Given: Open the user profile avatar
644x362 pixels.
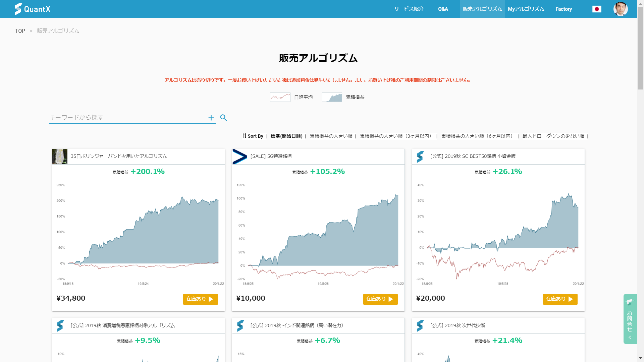Looking at the screenshot, I should (620, 9).
